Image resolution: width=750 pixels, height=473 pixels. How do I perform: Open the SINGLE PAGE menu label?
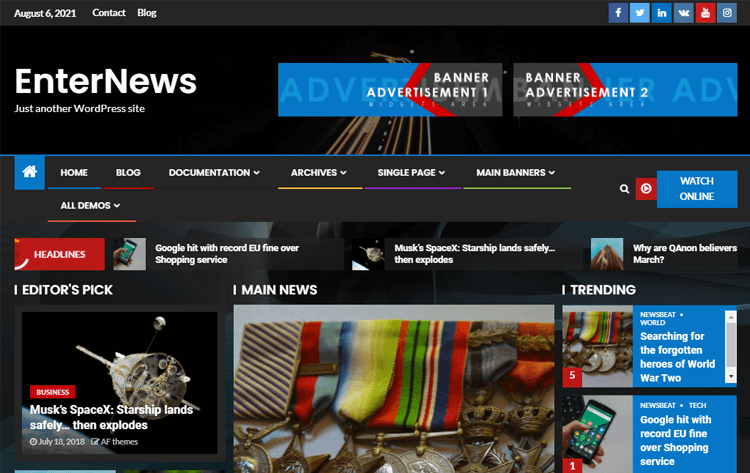pyautogui.click(x=407, y=173)
